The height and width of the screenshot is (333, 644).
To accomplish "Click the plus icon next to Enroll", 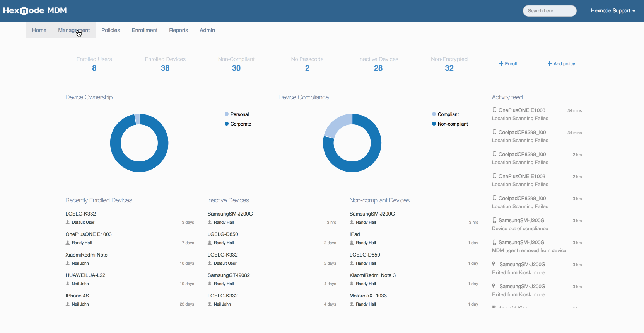I will [x=501, y=64].
